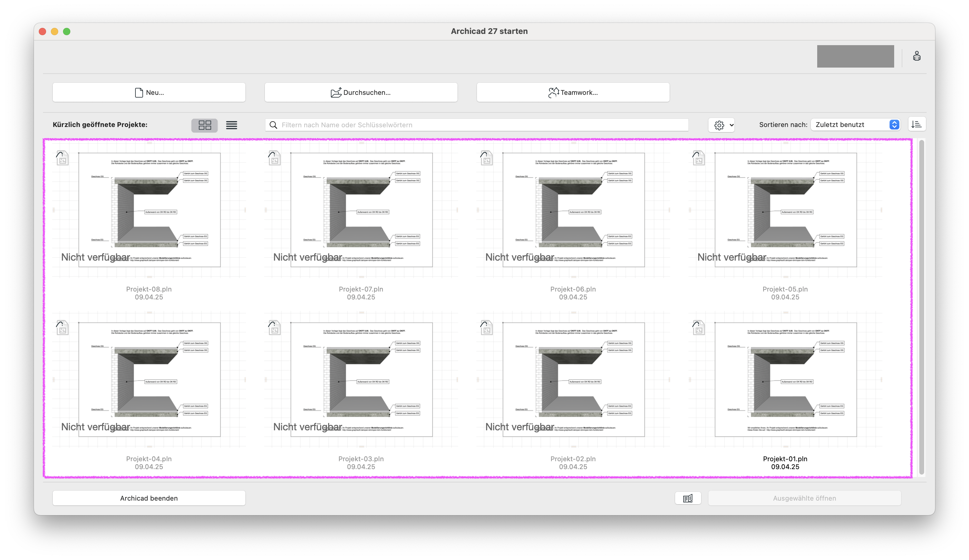Select the Projekt-07.pln thumbnail

[x=361, y=210]
